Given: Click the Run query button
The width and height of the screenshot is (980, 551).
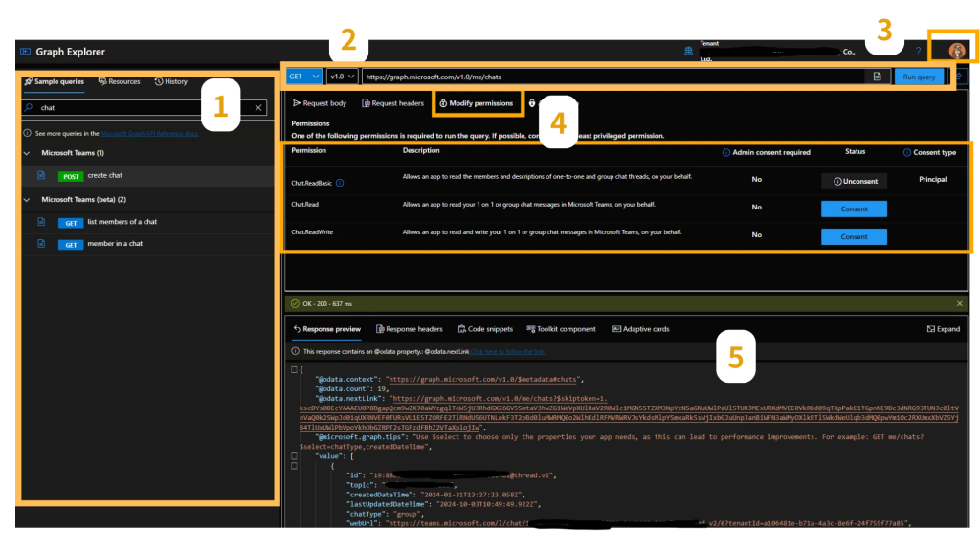Looking at the screenshot, I should click(919, 77).
